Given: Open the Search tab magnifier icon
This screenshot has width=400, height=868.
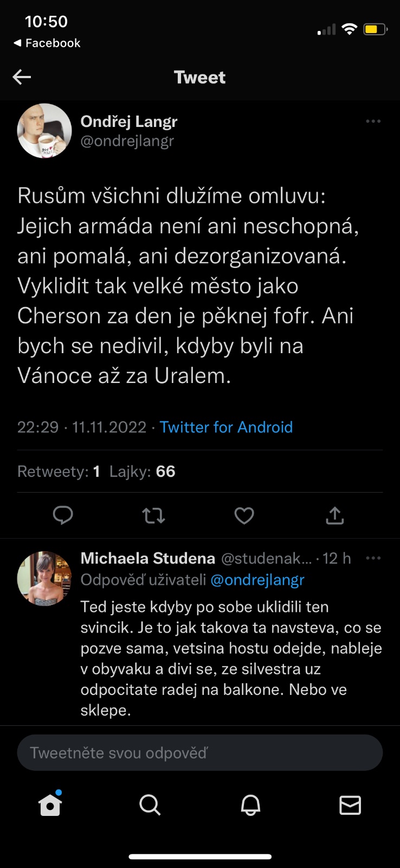Looking at the screenshot, I should coord(150,805).
